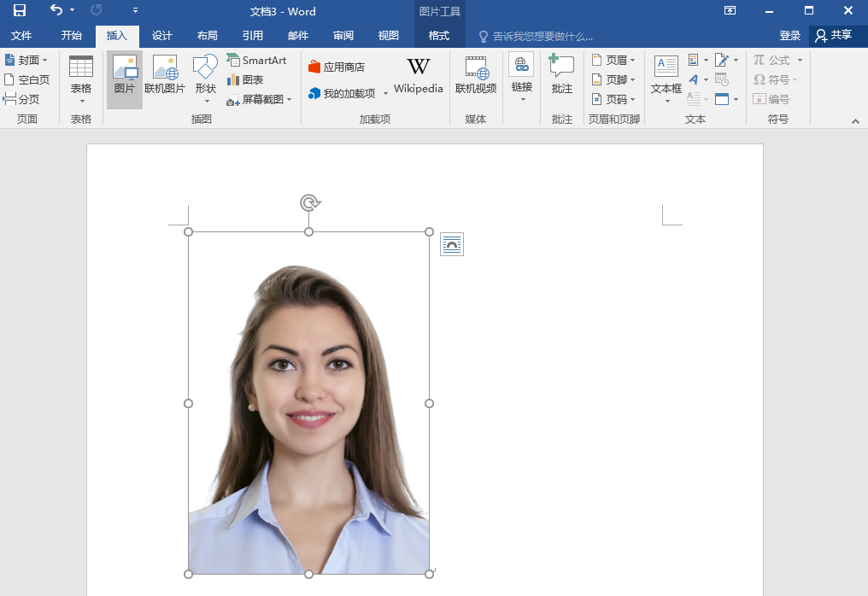Screen dimensions: 868x596
Task: Insert SmartArt graphic
Action: (256, 61)
